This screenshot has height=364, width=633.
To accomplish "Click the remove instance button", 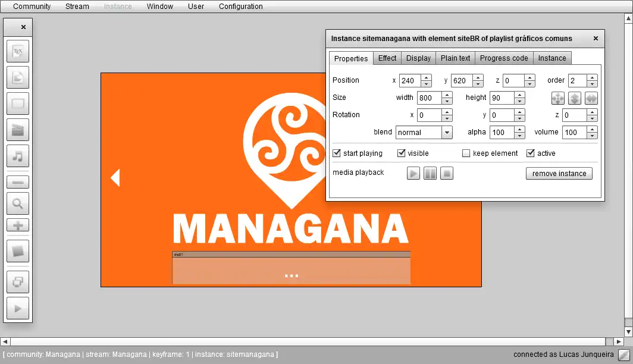I will [x=559, y=174].
